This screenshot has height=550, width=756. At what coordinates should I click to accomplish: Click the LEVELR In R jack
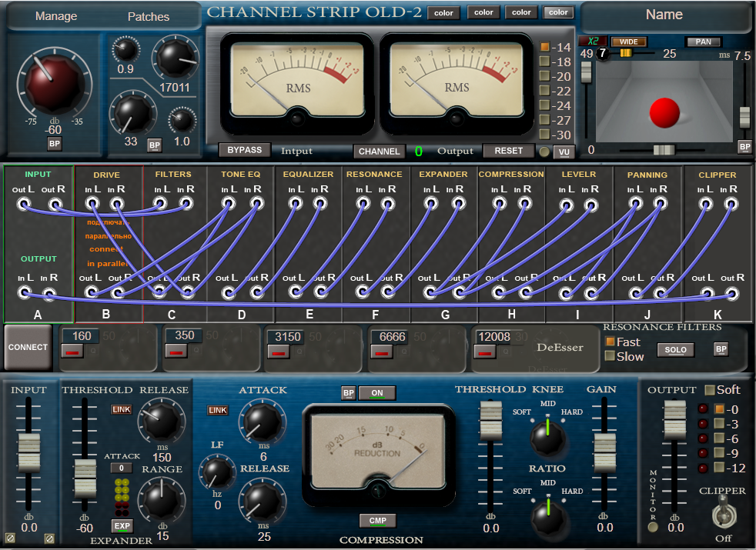(590, 205)
